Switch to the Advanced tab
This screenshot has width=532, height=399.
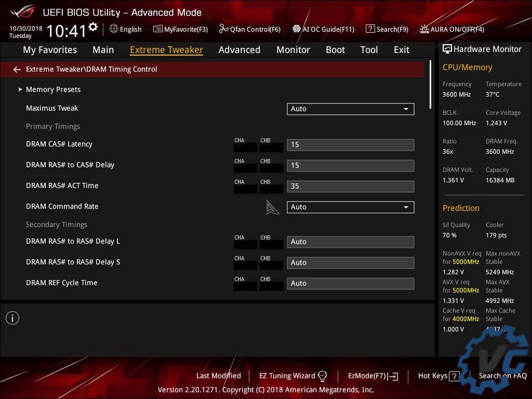[239, 50]
